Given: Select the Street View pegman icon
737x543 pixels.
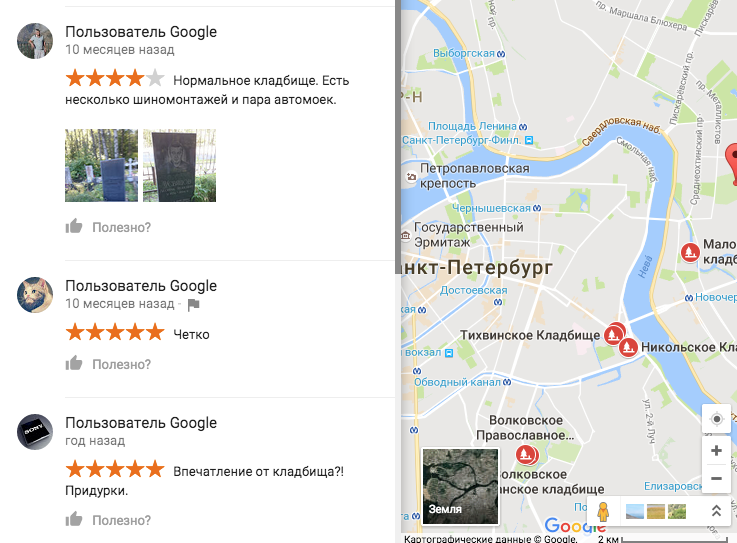Looking at the screenshot, I should pos(603,511).
